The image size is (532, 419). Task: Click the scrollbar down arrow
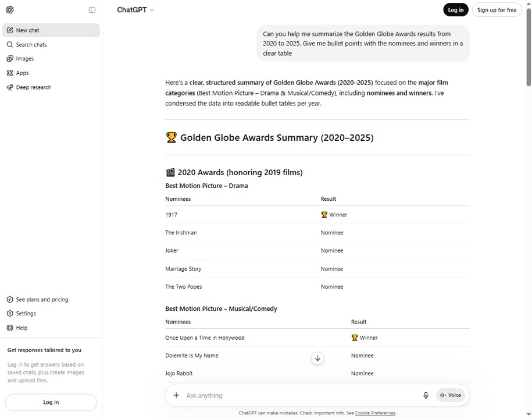[529, 414]
